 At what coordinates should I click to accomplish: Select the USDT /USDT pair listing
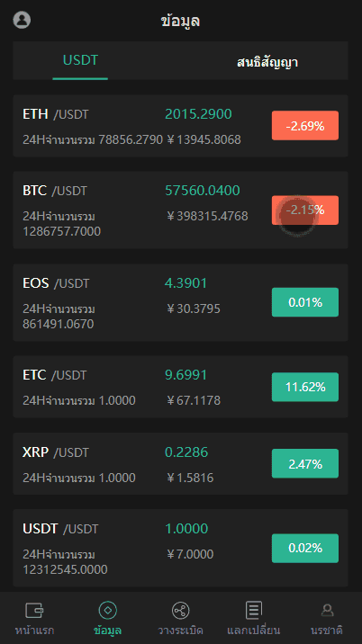[181, 549]
